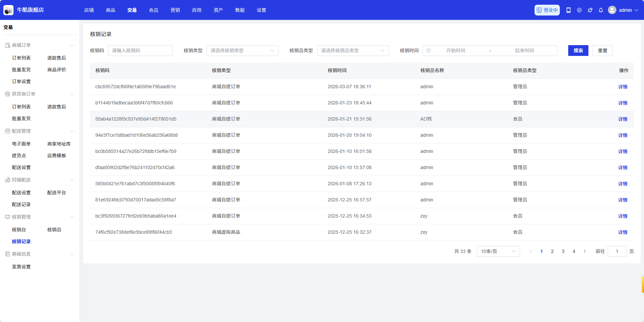Viewport: 644px width, 322px height.
Task: Click the mobile phone preview icon
Action: (x=568, y=10)
